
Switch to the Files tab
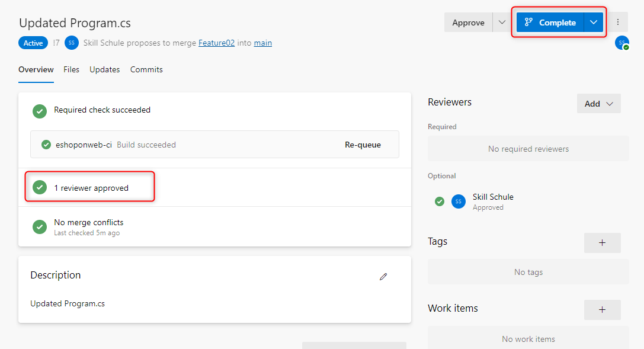[x=71, y=69]
